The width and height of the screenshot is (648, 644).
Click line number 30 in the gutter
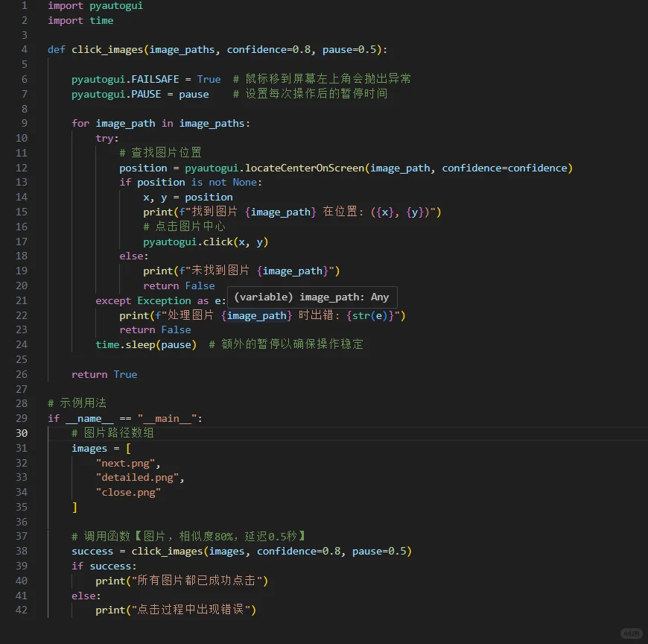click(22, 433)
